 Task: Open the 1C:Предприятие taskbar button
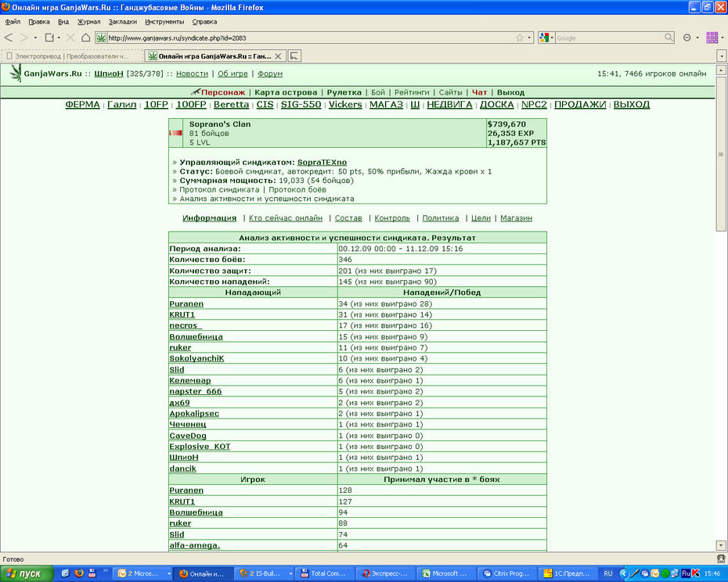coord(568,573)
